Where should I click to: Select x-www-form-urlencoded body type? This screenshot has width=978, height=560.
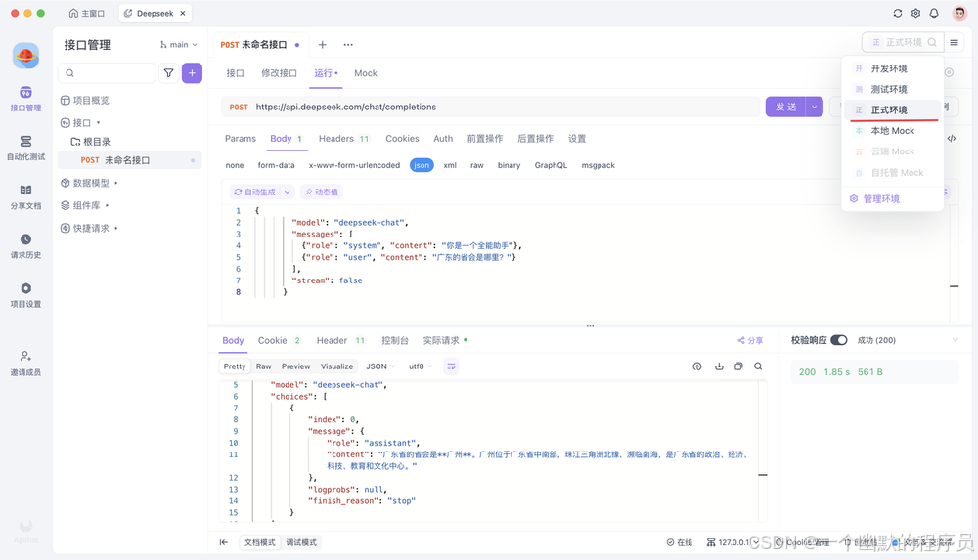click(354, 165)
